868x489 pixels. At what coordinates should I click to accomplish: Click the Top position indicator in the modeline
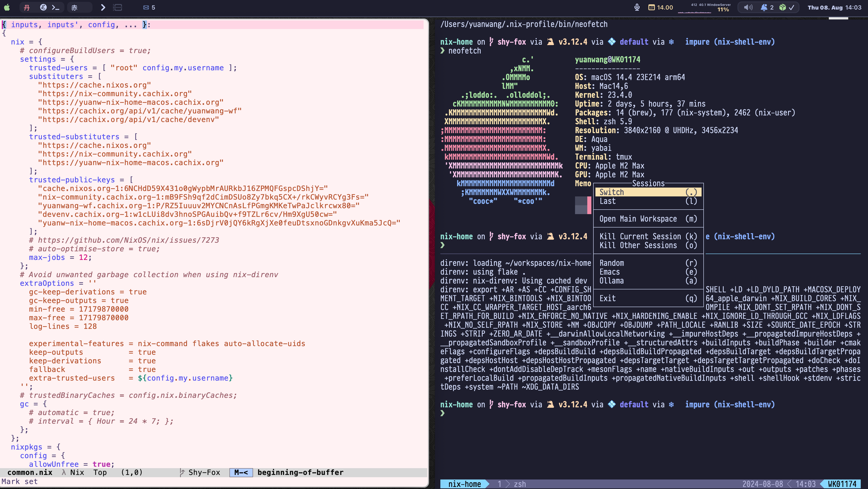point(100,472)
